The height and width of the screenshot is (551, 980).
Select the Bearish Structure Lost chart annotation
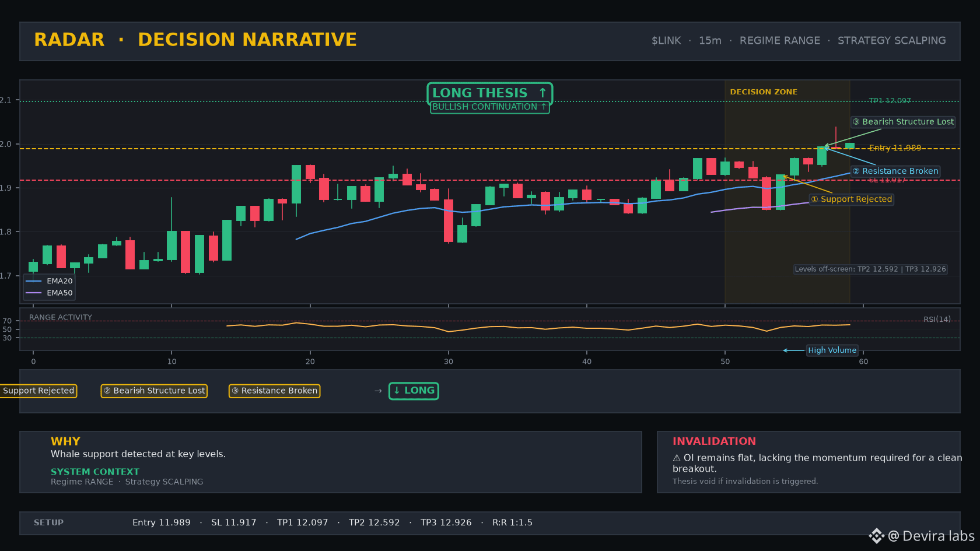click(x=902, y=122)
